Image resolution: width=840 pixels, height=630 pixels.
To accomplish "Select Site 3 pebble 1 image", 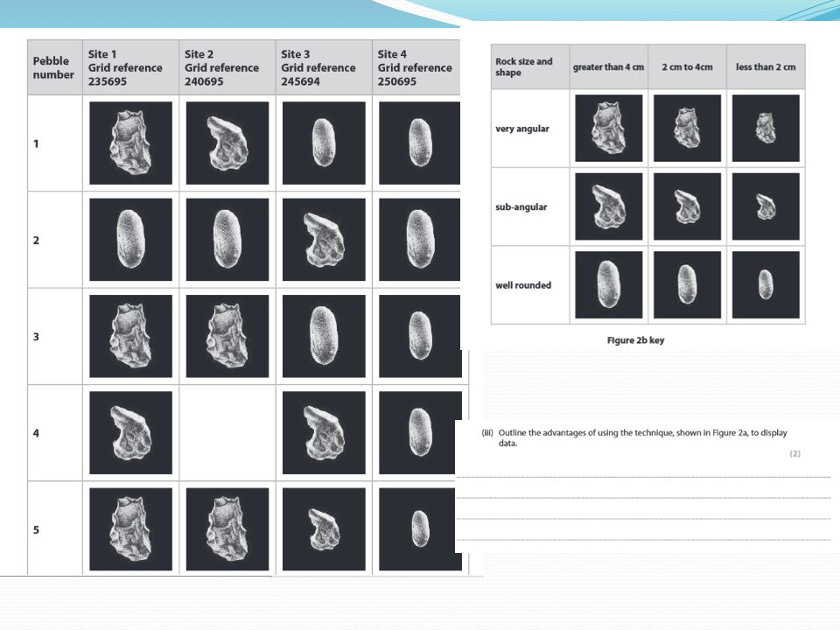I will 324,143.
